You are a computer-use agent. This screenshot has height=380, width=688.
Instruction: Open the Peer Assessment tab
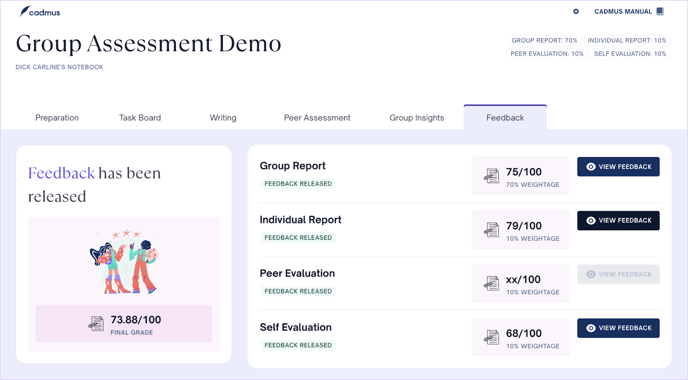coord(317,118)
